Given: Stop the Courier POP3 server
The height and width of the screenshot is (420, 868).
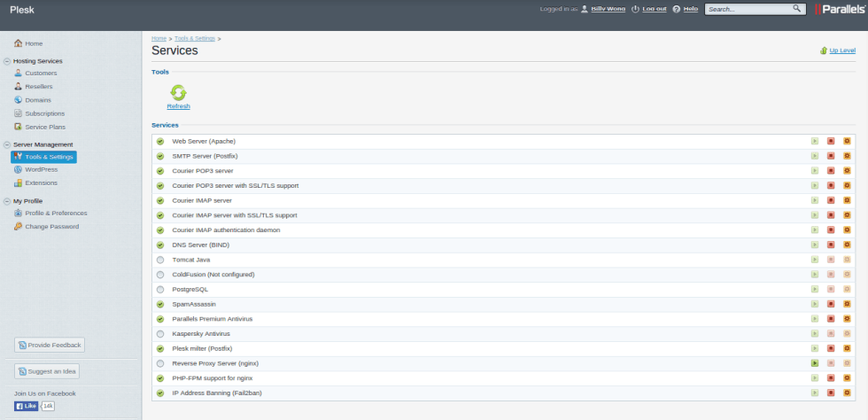Looking at the screenshot, I should [831, 171].
